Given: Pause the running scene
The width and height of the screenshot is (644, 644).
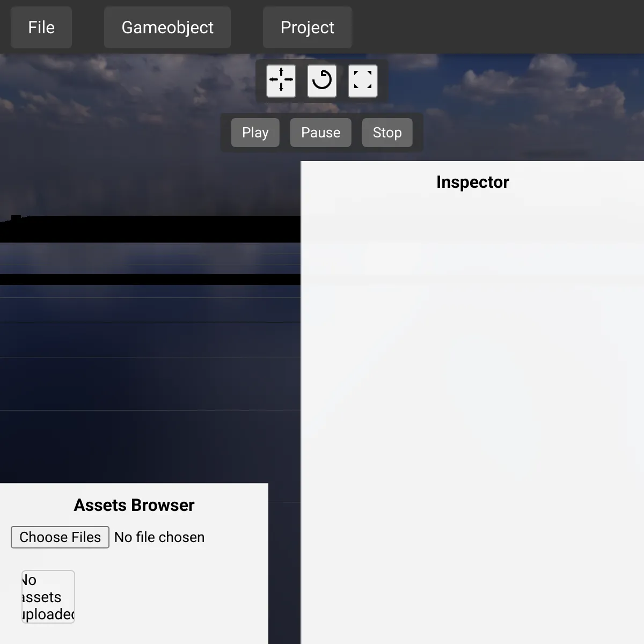Looking at the screenshot, I should (x=320, y=133).
